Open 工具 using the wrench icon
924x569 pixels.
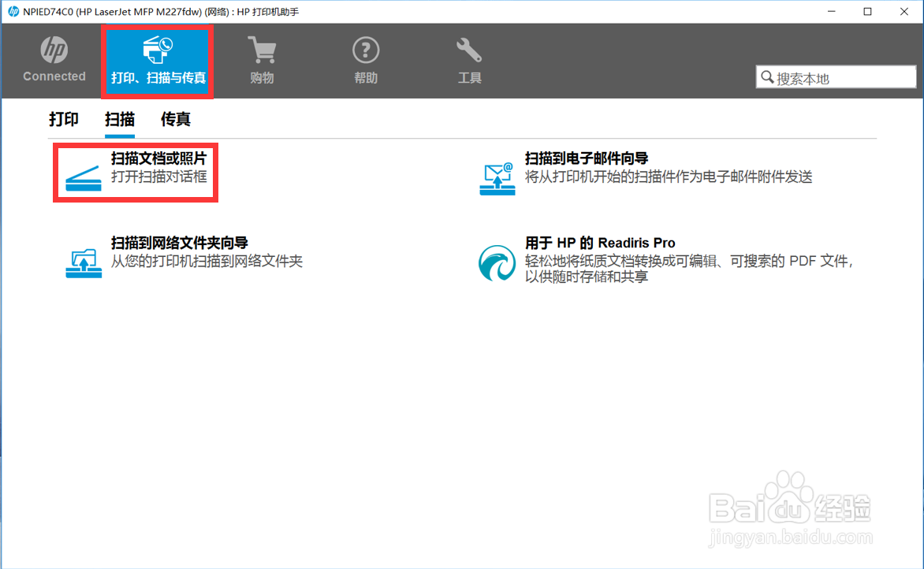click(468, 50)
